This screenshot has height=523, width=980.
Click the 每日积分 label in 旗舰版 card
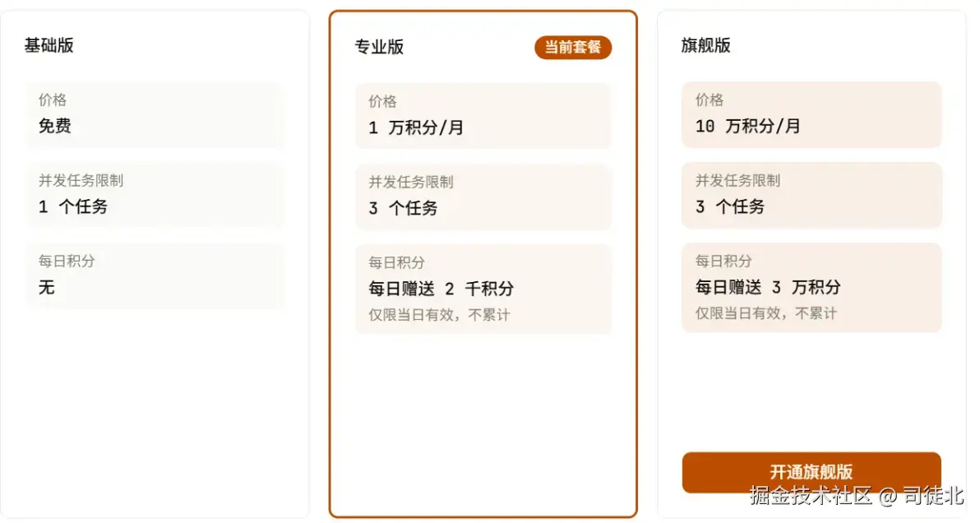[723, 261]
